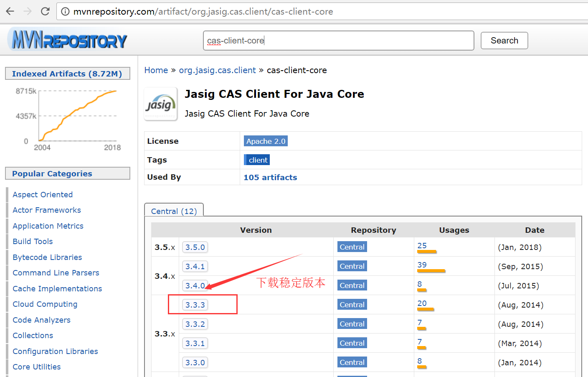Open Actor Frameworks category
588x377 pixels.
[47, 210]
